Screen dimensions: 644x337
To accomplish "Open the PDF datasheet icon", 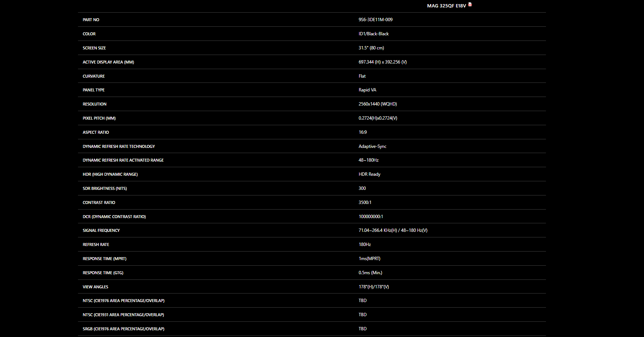I will coord(470,4).
